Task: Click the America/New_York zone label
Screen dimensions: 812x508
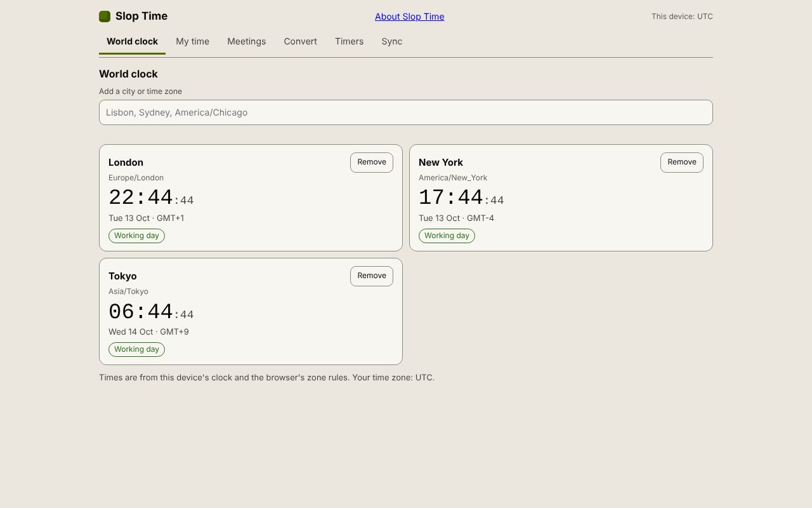Action: tap(453, 178)
